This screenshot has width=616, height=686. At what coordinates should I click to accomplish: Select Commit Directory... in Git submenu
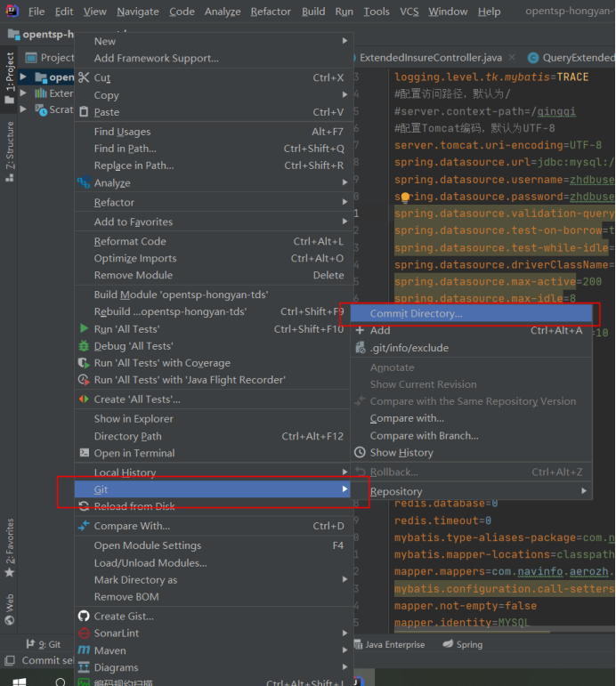tap(472, 313)
